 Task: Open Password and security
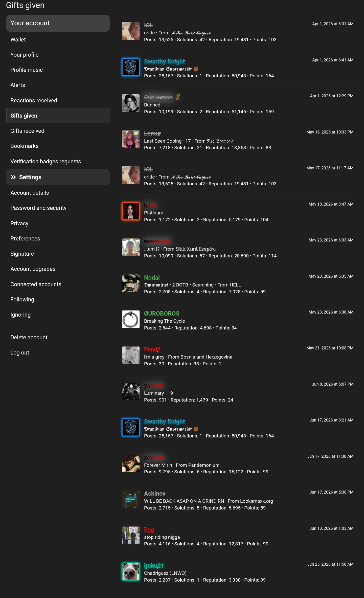click(x=58, y=208)
